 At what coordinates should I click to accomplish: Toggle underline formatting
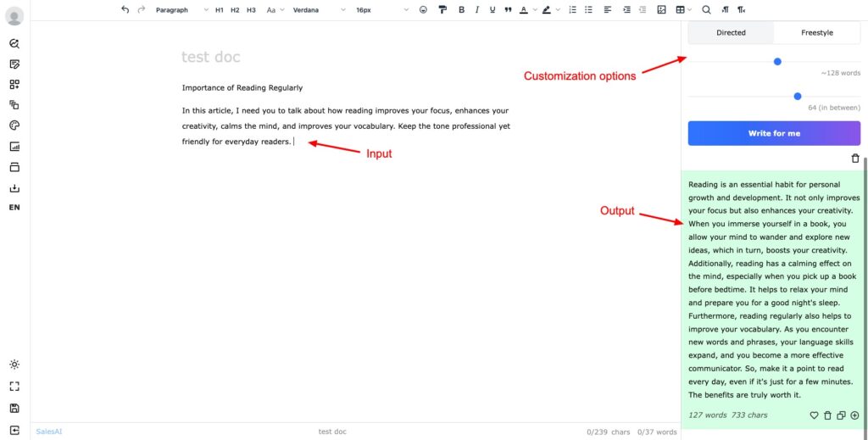point(492,10)
